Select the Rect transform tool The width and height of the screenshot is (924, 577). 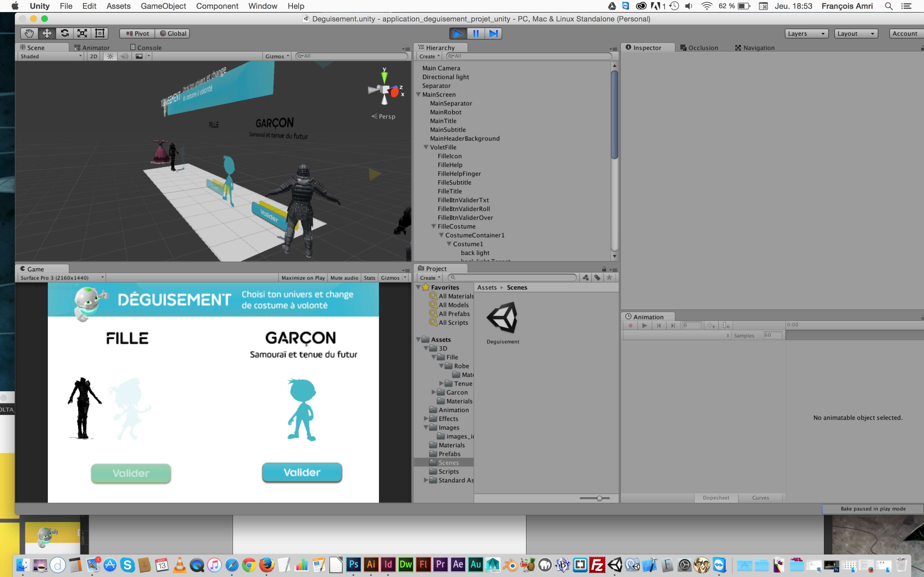(x=100, y=34)
